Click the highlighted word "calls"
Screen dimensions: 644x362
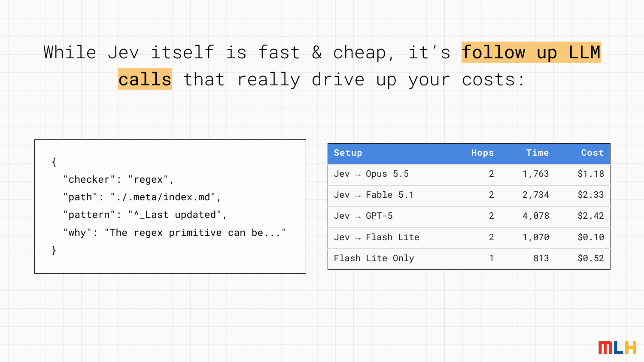click(x=145, y=79)
